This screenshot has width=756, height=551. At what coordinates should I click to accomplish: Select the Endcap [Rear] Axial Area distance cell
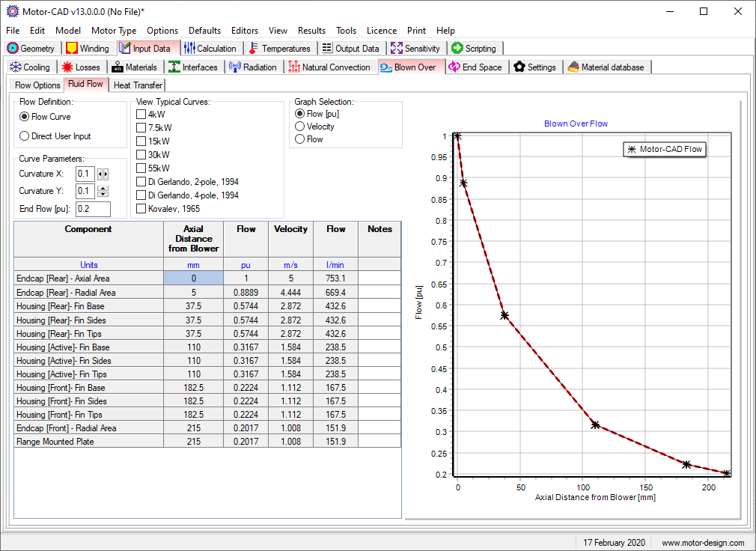click(193, 278)
